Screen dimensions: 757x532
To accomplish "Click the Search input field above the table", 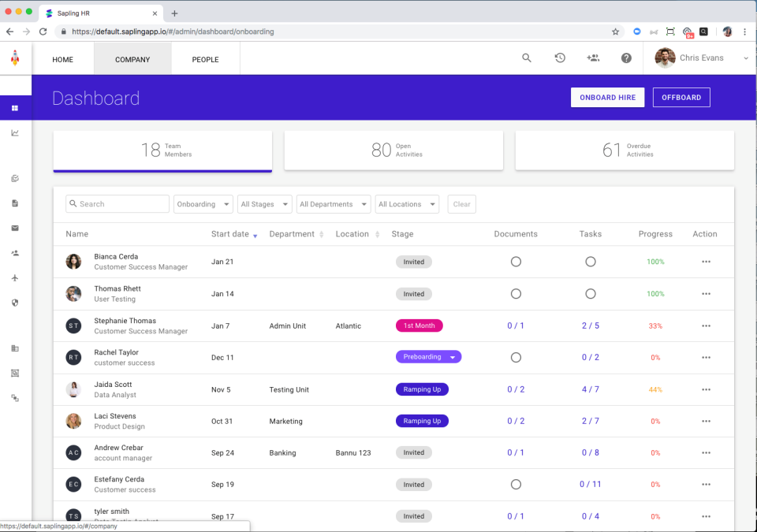I will (117, 203).
